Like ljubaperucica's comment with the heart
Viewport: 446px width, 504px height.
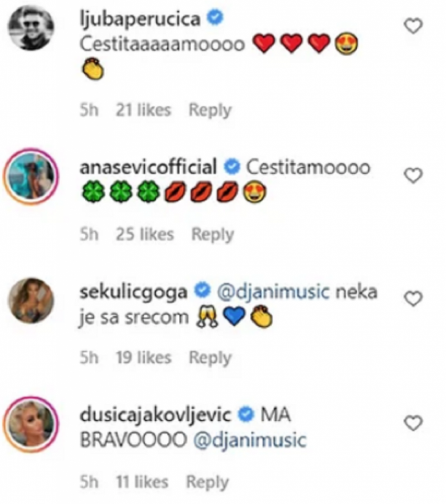[413, 26]
